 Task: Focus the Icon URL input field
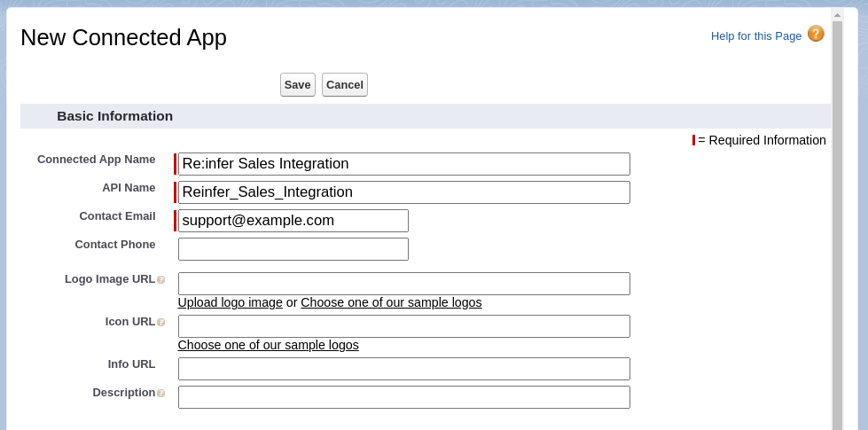click(x=403, y=326)
